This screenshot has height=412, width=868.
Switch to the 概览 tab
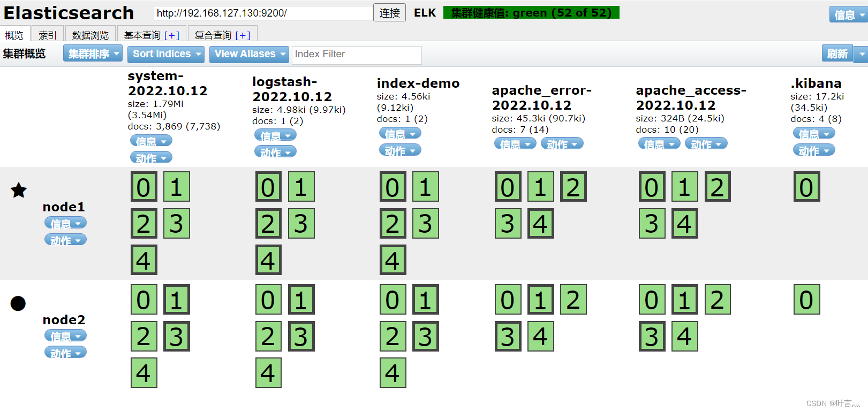click(x=14, y=35)
